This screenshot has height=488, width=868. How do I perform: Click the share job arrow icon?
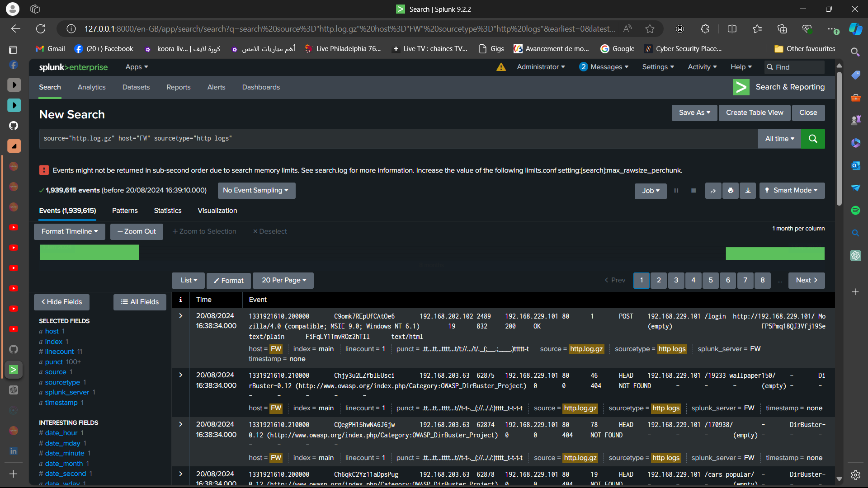713,191
